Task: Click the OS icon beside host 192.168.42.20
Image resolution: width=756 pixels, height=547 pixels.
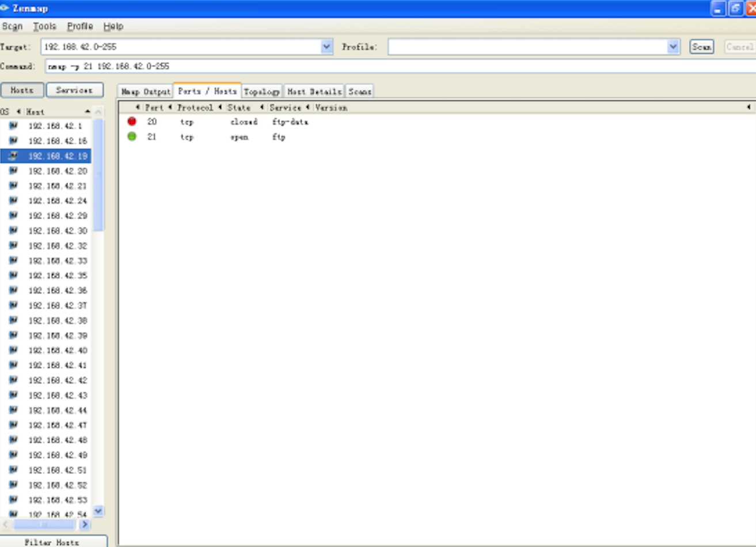Action: 13,170
